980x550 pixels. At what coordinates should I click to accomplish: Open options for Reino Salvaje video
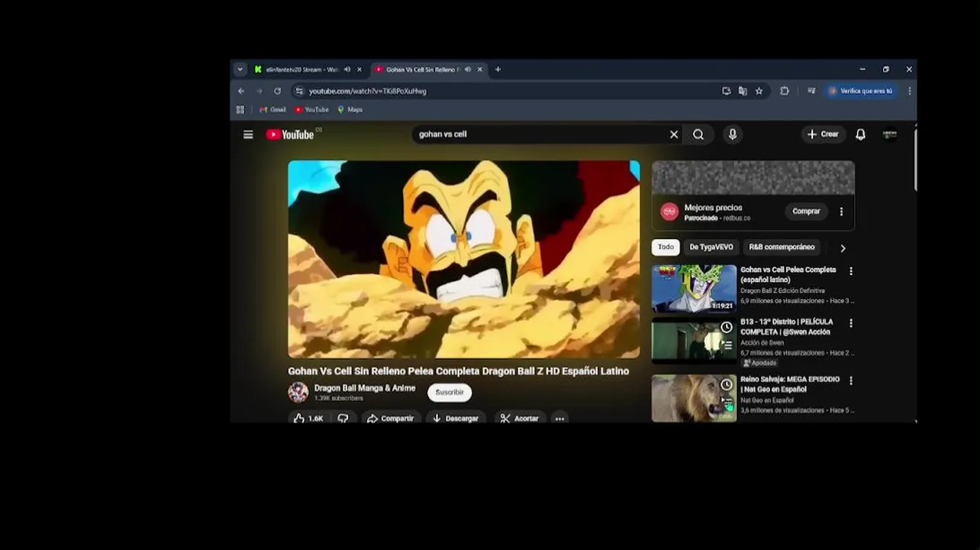click(851, 380)
